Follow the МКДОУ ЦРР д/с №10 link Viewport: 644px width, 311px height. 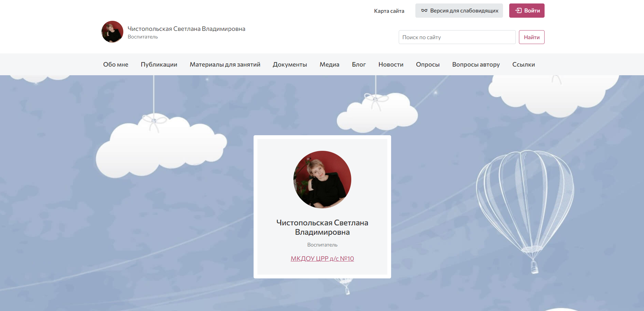322,259
